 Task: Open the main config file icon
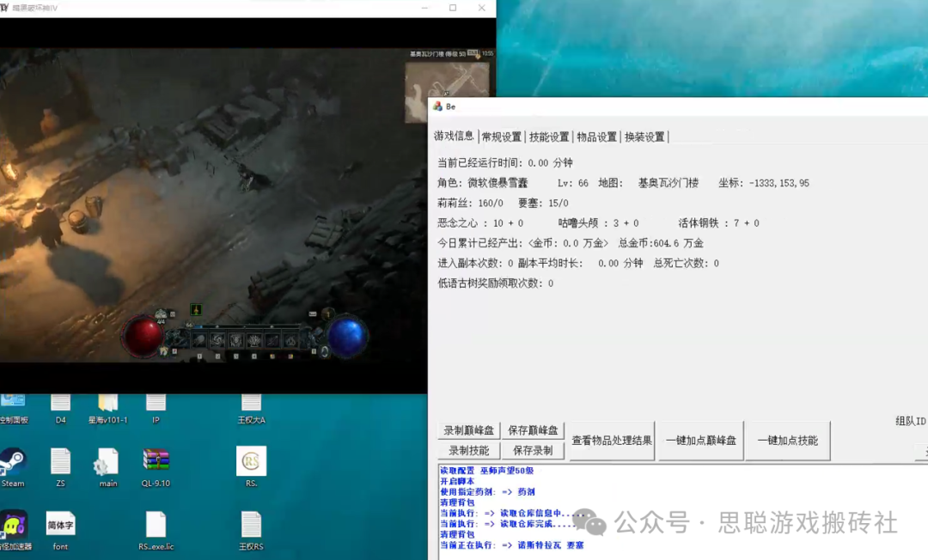click(107, 462)
